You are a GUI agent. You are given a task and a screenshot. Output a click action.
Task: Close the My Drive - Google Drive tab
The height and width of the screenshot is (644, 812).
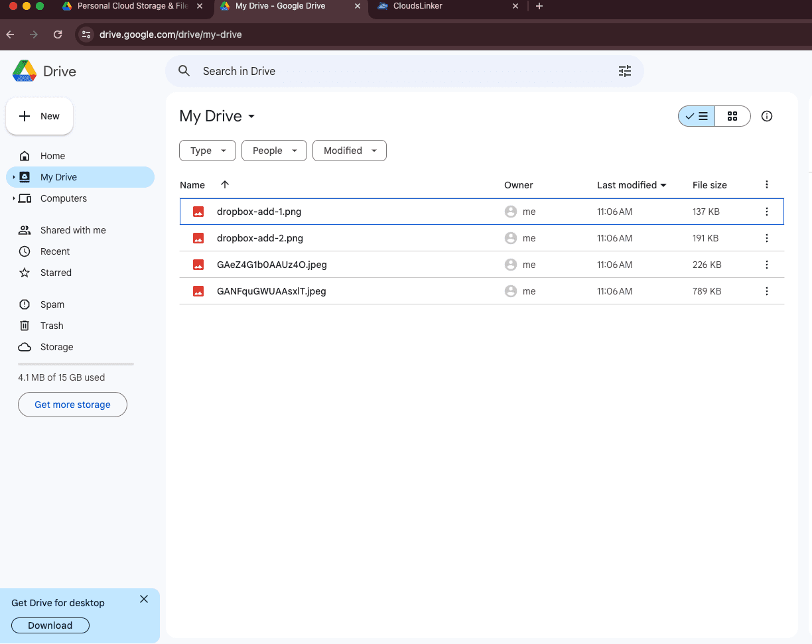tap(358, 6)
